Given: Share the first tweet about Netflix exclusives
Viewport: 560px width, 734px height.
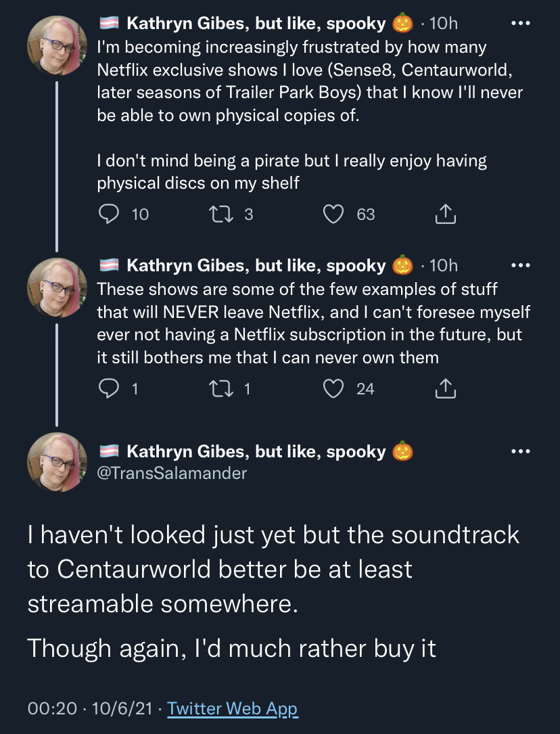Looking at the screenshot, I should coord(446,214).
